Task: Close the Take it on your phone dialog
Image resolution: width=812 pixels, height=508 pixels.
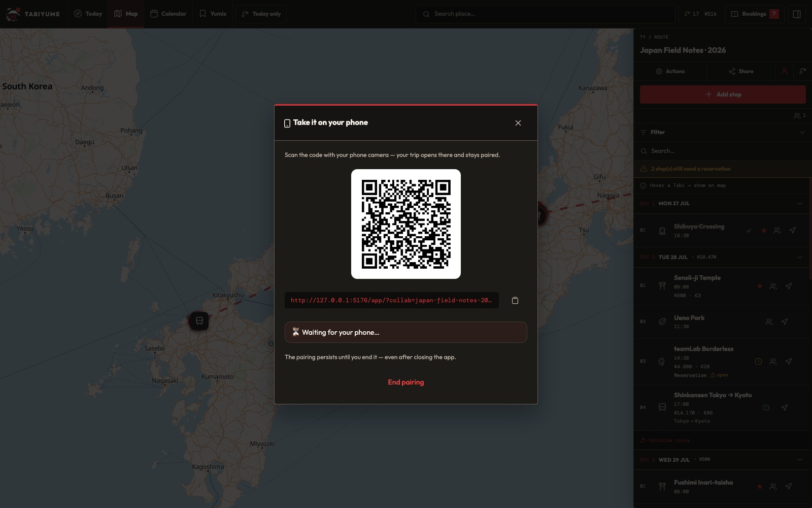Action: pyautogui.click(x=518, y=123)
